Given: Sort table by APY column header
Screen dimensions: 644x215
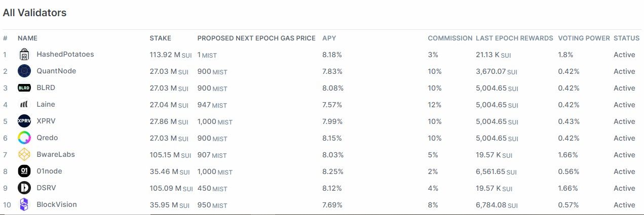Looking at the screenshot, I should (329, 38).
